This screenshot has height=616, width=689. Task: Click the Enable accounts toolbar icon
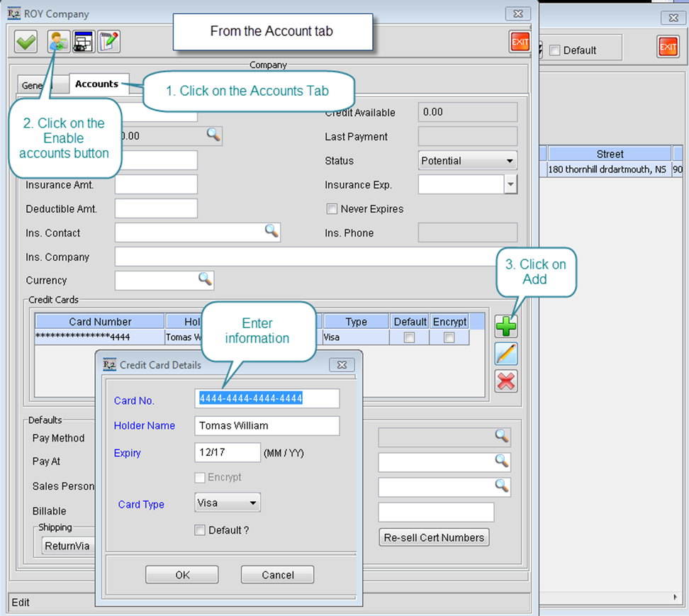(x=59, y=43)
